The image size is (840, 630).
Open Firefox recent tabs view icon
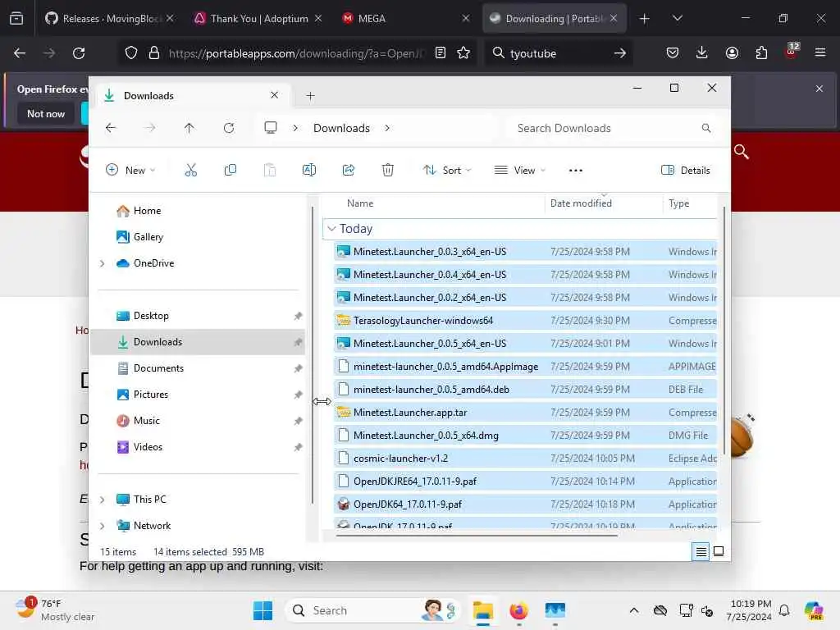coord(16,19)
